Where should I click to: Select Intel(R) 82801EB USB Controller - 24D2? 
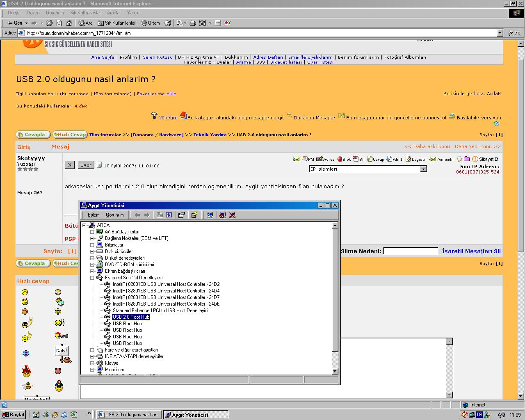click(166, 284)
